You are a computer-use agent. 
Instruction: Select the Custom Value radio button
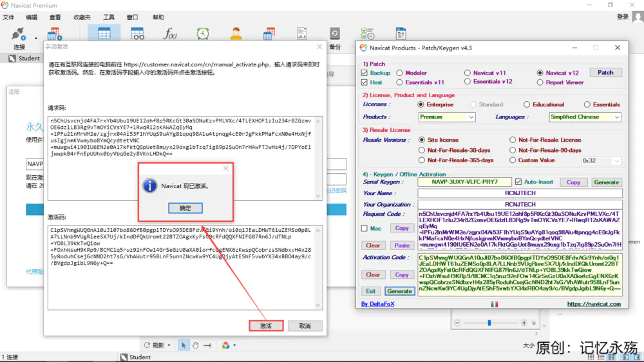513,160
